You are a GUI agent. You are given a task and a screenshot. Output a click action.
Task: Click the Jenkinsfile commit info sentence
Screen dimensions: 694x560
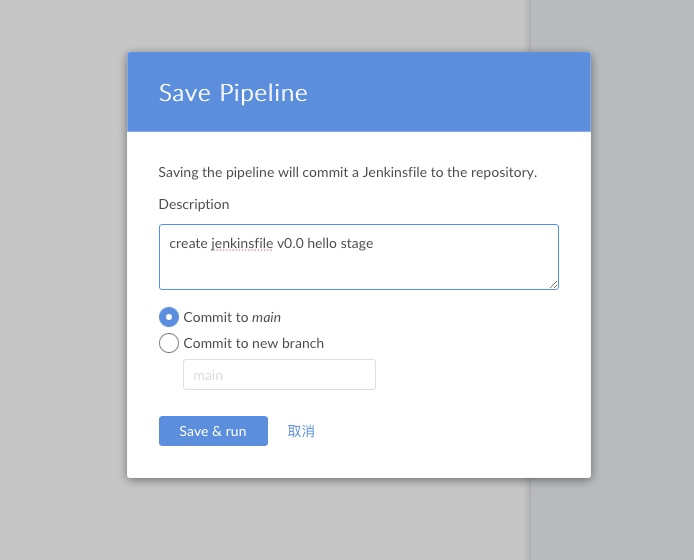click(347, 172)
